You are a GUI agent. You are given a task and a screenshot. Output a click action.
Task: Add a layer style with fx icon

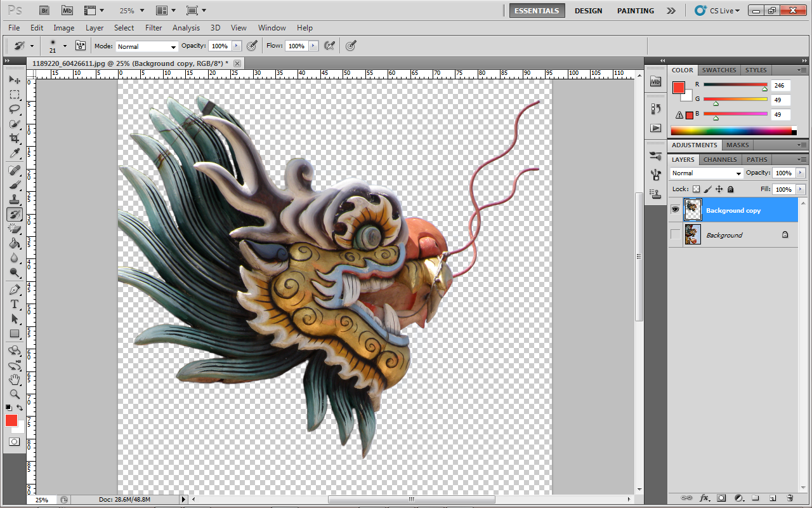(x=704, y=498)
